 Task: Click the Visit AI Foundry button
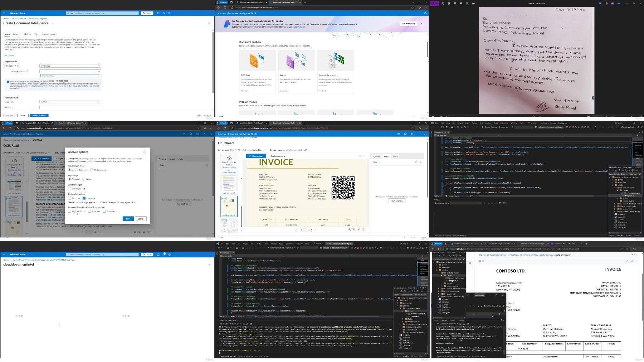(x=408, y=24)
